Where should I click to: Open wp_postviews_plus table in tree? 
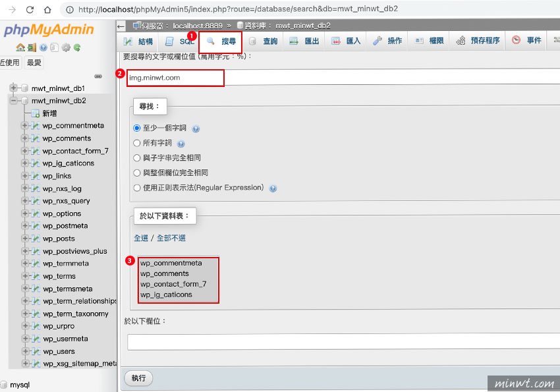[x=75, y=251]
